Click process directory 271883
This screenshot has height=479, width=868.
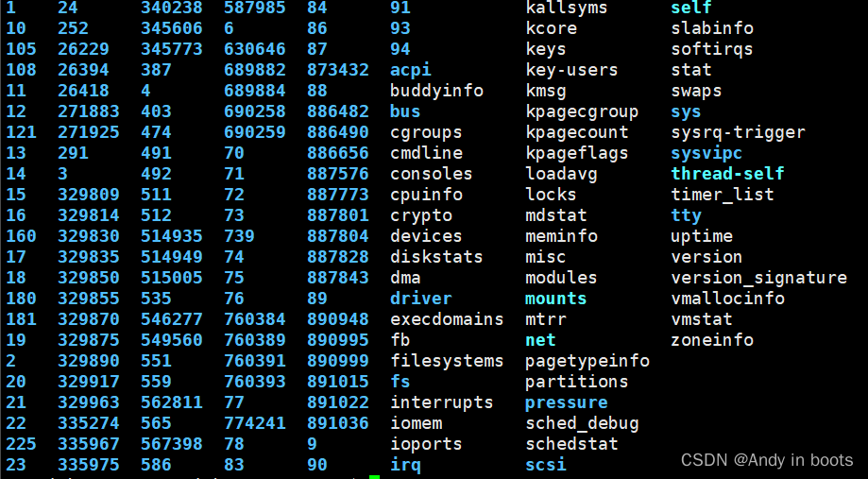(x=89, y=111)
